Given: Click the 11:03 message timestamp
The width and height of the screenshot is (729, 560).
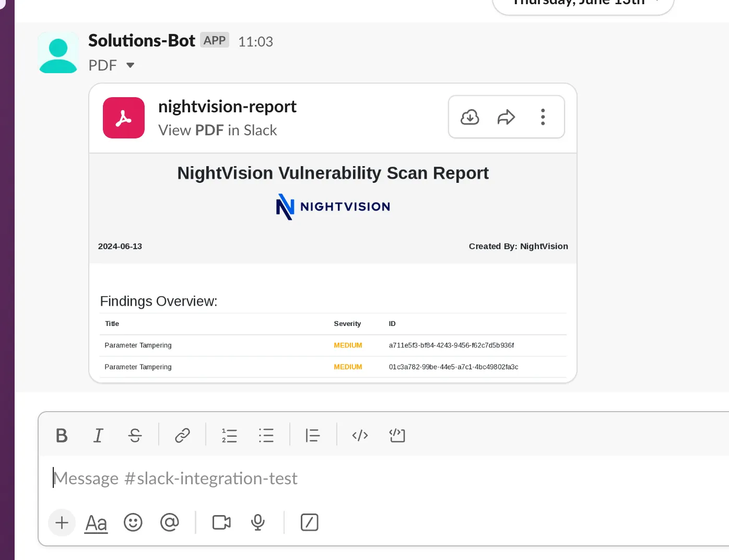Looking at the screenshot, I should click(x=255, y=42).
